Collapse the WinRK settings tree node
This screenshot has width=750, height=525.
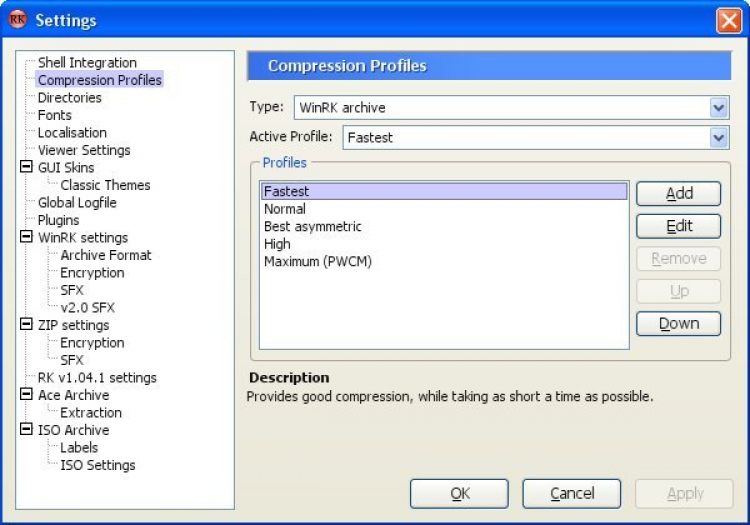click(x=26, y=237)
